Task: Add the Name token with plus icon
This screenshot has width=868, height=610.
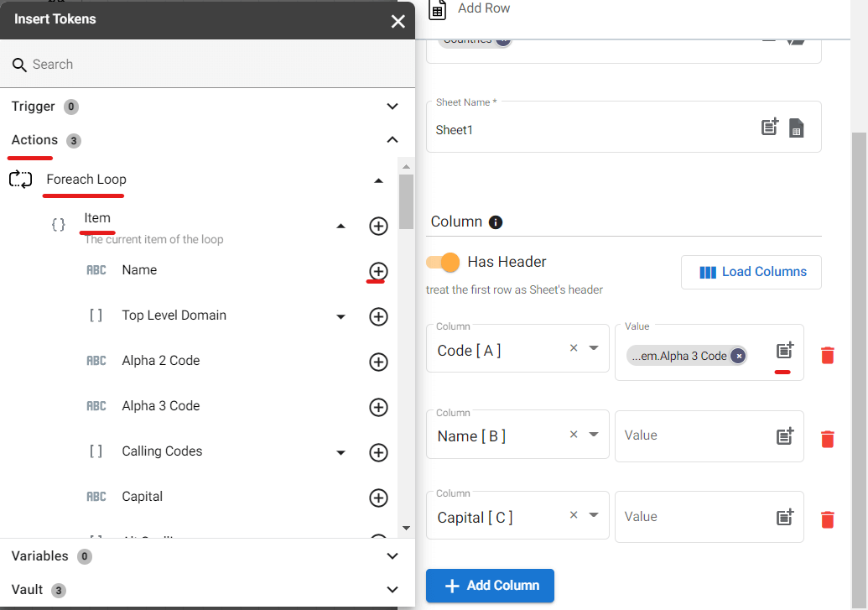Action: (378, 271)
